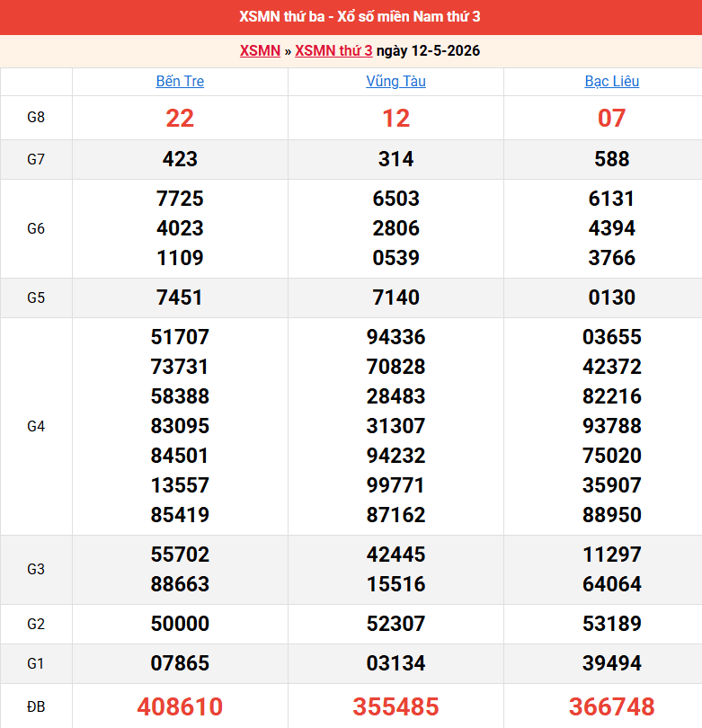The width and height of the screenshot is (702, 728).
Task: Select Bạc Liêu G8 number 07
Action: [611, 118]
